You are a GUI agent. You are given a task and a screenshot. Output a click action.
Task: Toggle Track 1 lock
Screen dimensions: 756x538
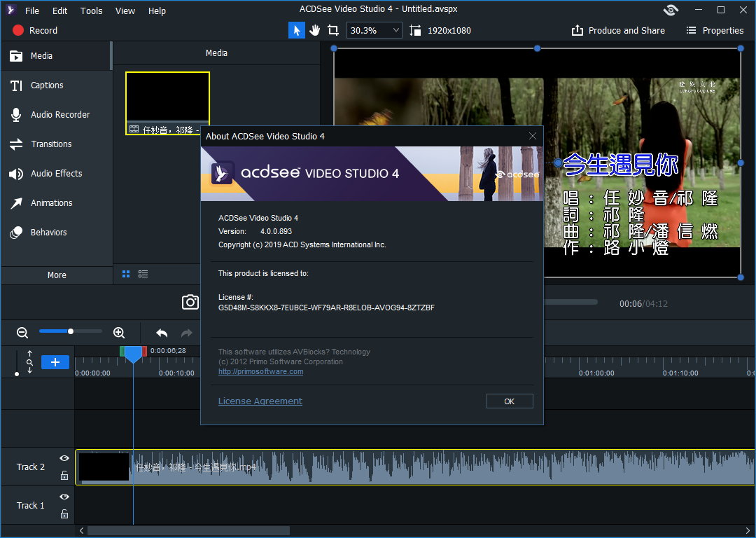(x=64, y=514)
